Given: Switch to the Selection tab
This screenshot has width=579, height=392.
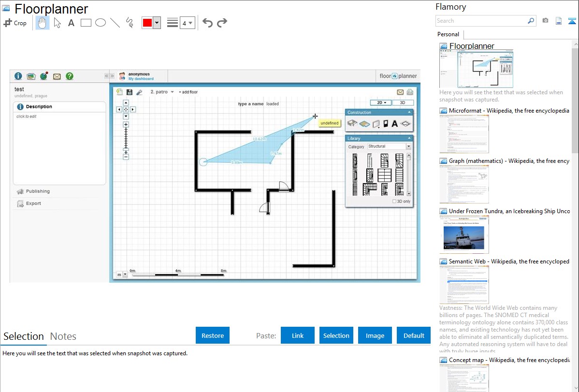Looking at the screenshot, I should (24, 336).
